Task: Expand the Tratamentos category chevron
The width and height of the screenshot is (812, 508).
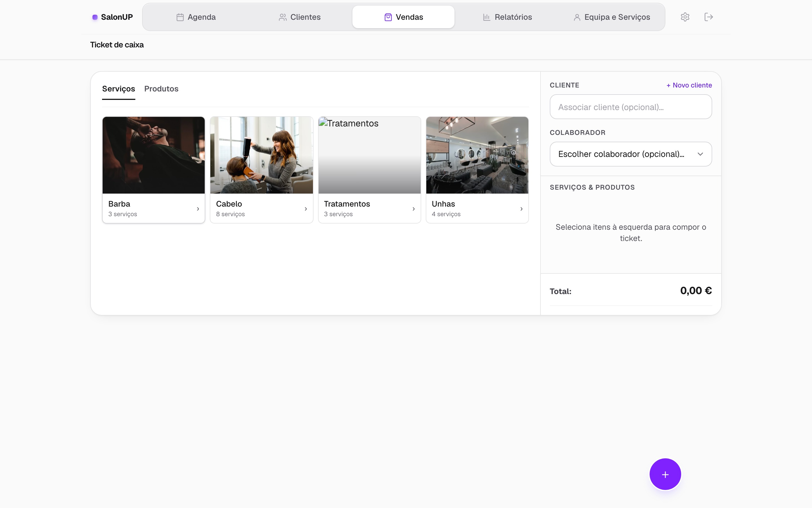Action: [x=414, y=209]
